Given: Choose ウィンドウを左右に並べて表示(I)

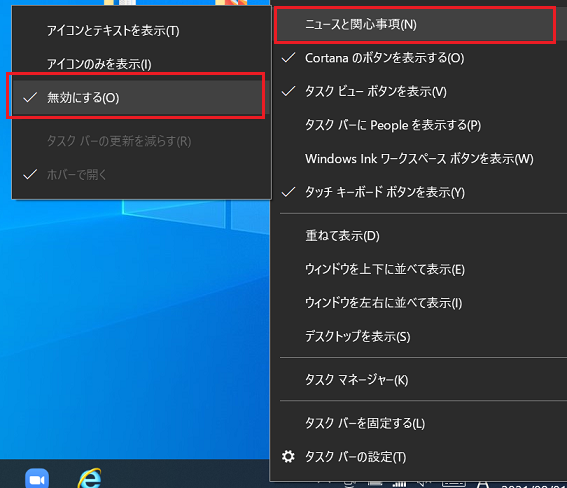Looking at the screenshot, I should (x=419, y=303).
